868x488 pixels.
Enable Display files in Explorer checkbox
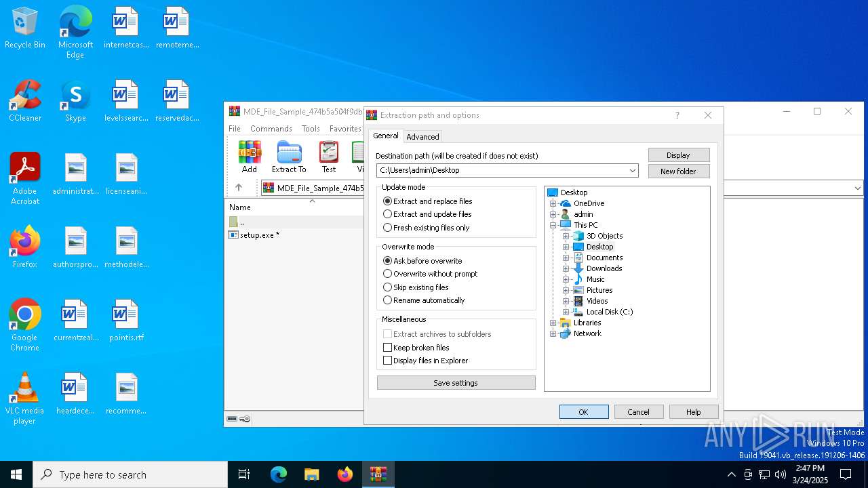tap(388, 361)
